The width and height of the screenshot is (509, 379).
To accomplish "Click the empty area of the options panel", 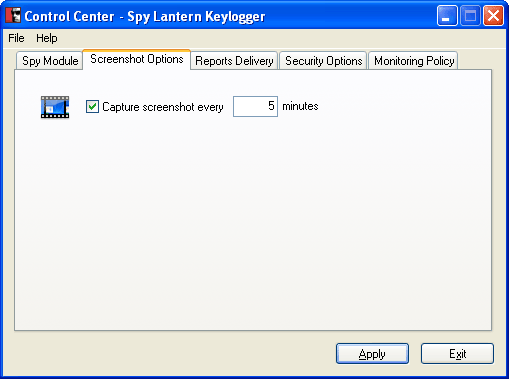I will (x=253, y=220).
